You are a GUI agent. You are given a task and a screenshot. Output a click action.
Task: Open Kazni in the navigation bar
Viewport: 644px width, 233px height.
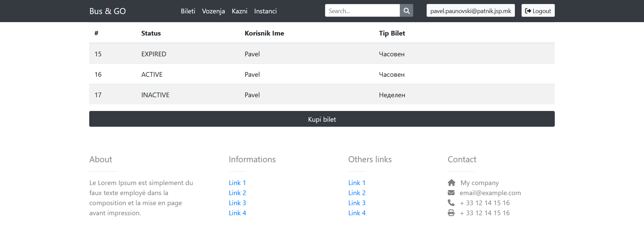(239, 11)
